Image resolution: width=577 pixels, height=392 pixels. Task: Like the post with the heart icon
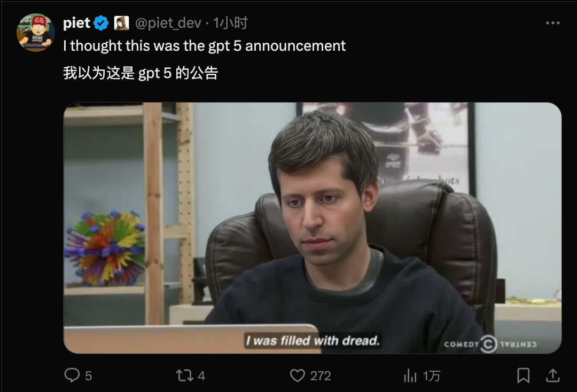pyautogui.click(x=298, y=375)
